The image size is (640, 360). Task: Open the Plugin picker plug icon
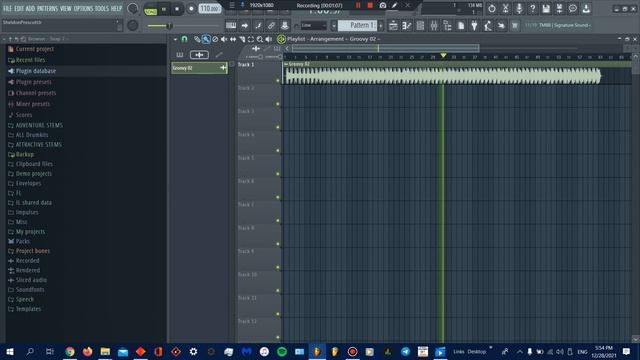474,26
